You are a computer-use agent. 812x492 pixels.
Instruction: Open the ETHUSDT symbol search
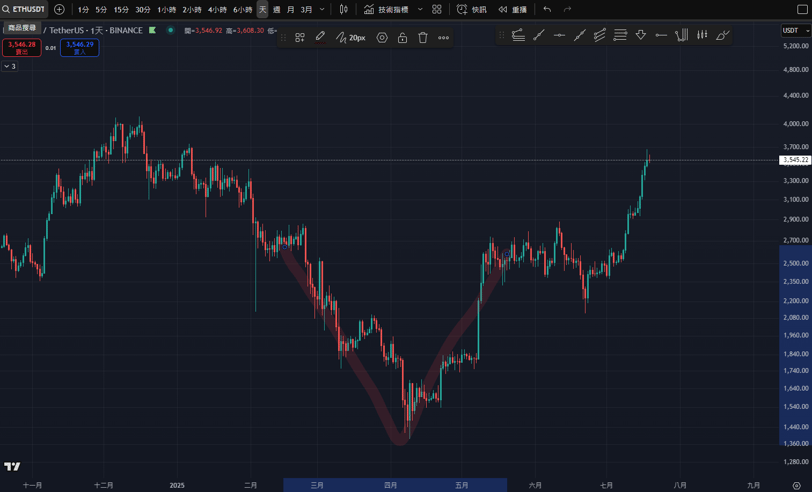(24, 9)
